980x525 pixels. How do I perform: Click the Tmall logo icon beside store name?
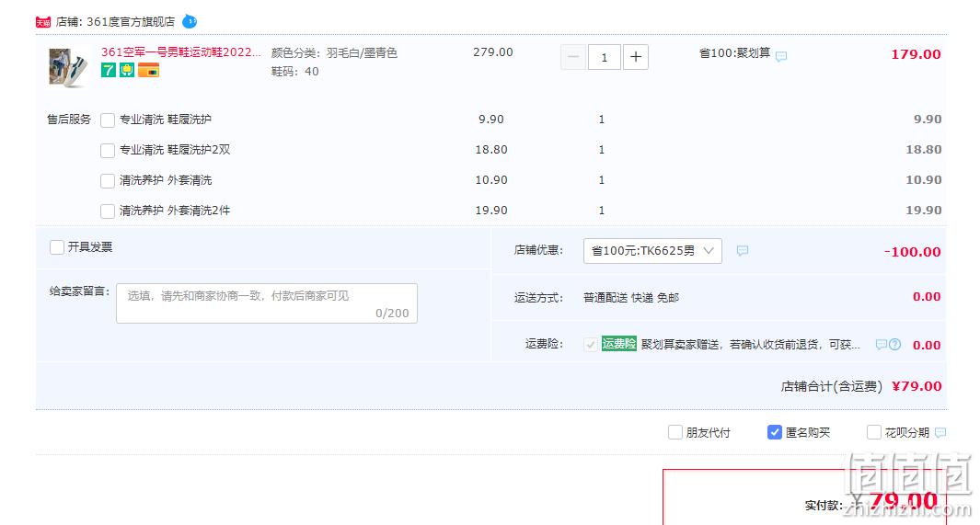click(42, 22)
